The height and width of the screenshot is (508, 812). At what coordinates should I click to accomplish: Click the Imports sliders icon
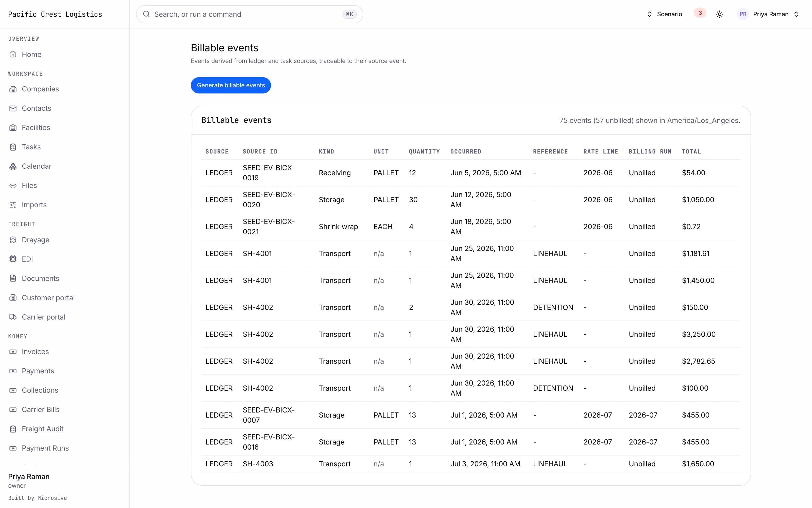click(13, 205)
